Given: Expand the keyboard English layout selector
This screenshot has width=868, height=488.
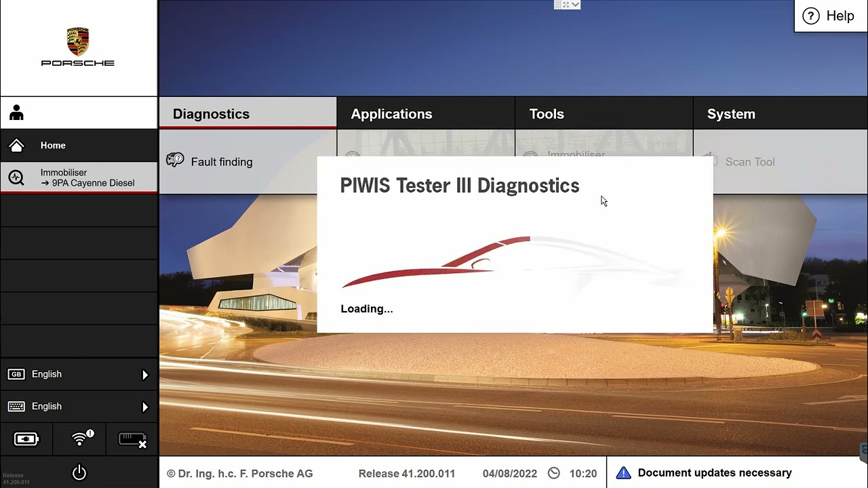Looking at the screenshot, I should tap(79, 406).
